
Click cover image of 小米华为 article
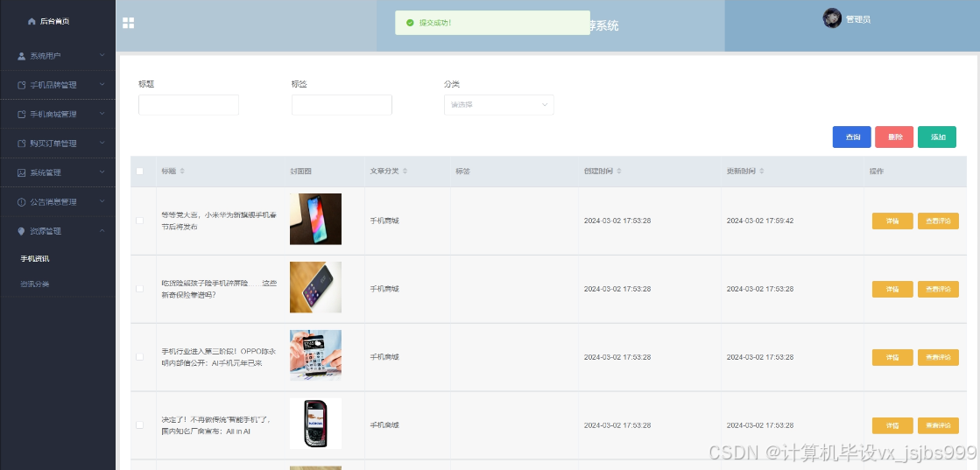click(x=315, y=219)
